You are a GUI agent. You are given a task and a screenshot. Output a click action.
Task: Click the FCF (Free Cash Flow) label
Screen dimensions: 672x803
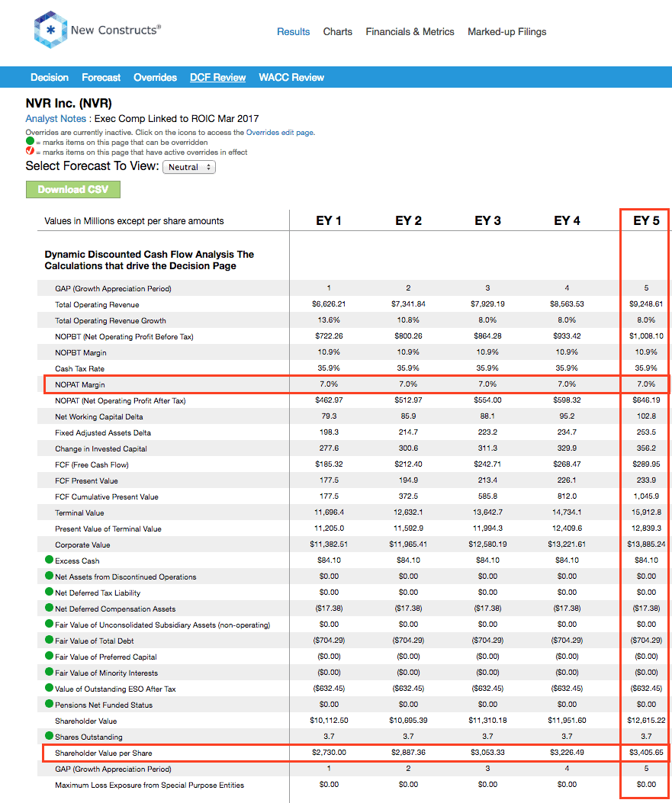(x=92, y=465)
